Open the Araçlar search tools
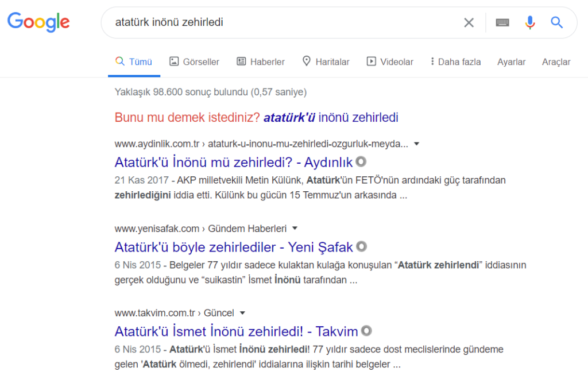 556,62
